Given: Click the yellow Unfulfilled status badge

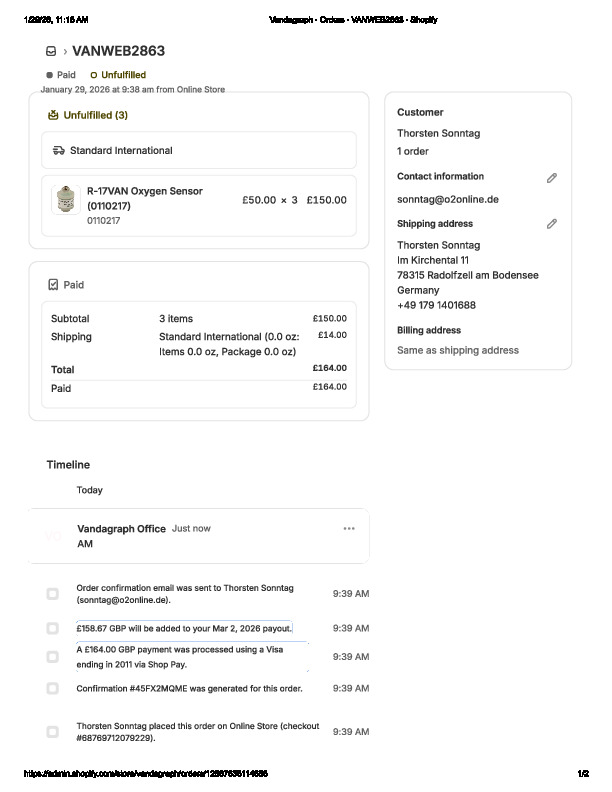Looking at the screenshot, I should click(x=118, y=75).
